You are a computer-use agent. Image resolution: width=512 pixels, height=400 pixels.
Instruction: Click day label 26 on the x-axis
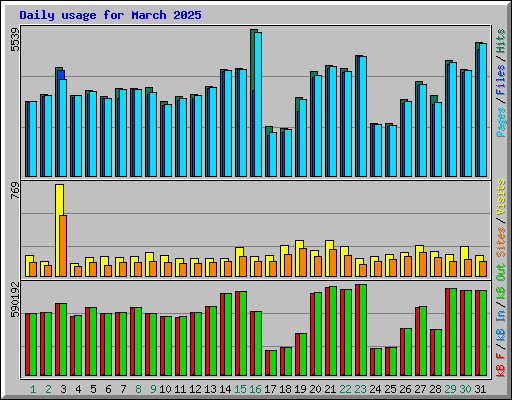(405, 389)
